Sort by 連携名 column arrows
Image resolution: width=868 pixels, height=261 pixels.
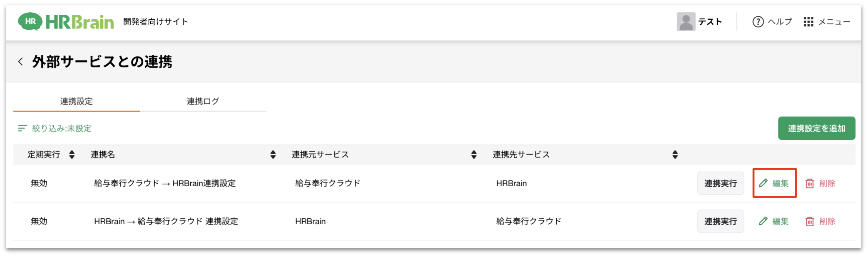point(273,155)
